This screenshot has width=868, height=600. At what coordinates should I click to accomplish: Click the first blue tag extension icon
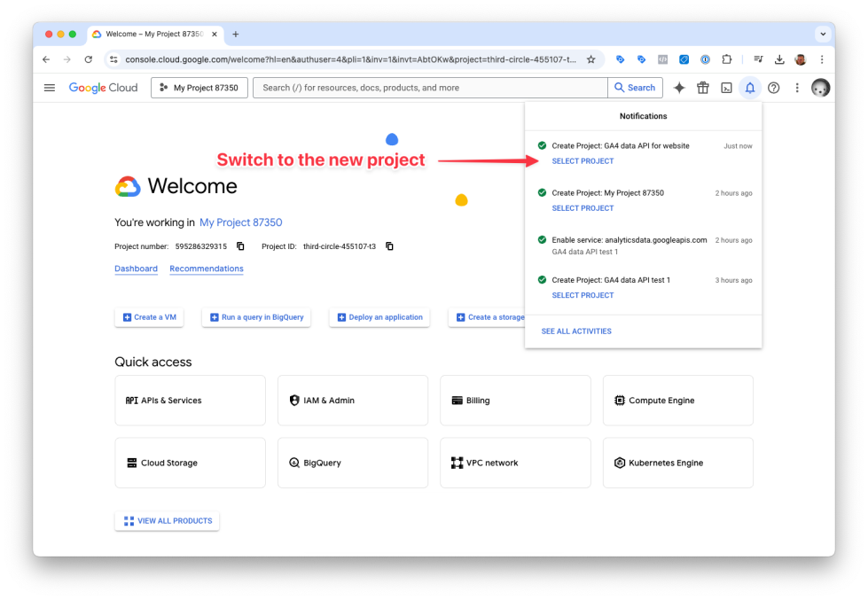(620, 59)
